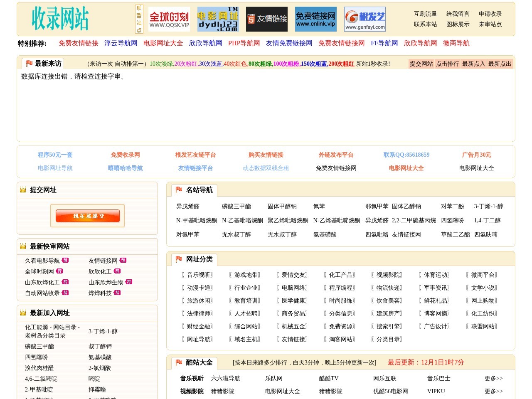Click the 根发艺 genfayi.com logo banner

tap(364, 18)
